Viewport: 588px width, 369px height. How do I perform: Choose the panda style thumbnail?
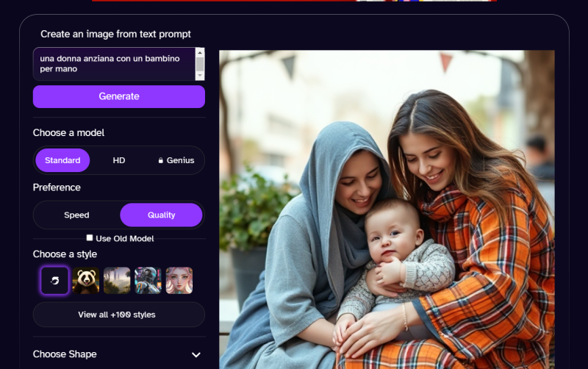coord(86,281)
